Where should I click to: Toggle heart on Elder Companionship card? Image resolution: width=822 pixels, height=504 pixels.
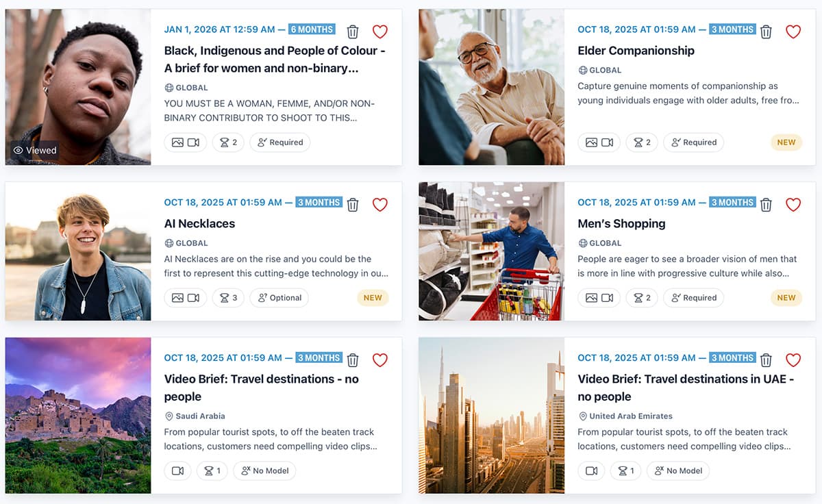click(x=793, y=32)
